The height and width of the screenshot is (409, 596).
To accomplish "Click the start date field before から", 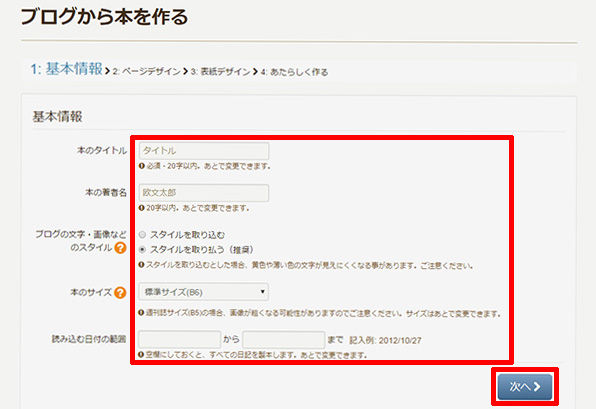I will pyautogui.click(x=180, y=339).
